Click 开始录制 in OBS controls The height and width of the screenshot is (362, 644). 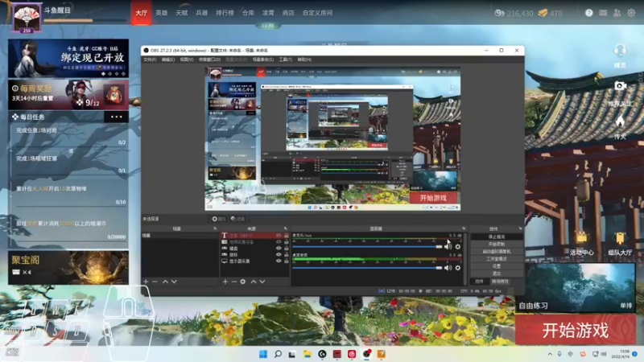(x=497, y=245)
